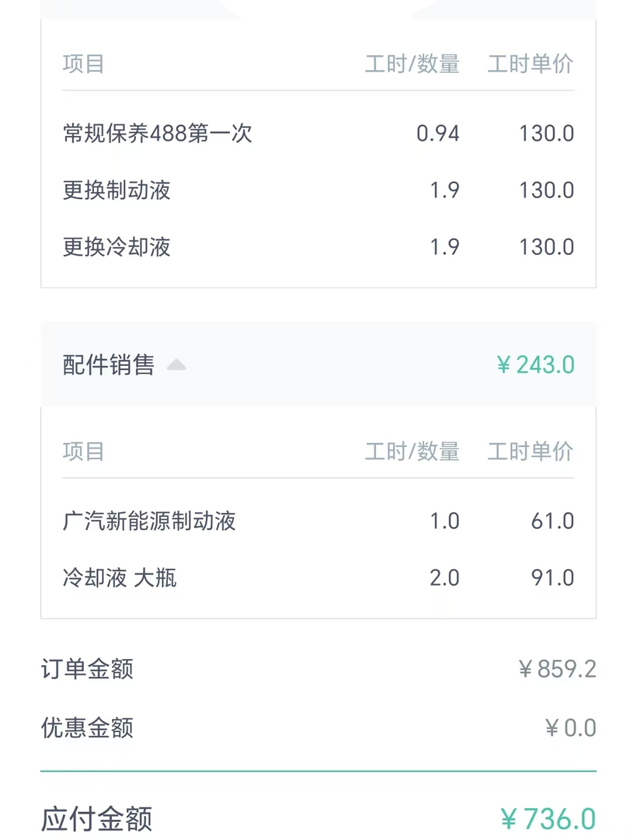Select the 更换制动液 labor item
Viewport: 637px width, 840px height.
click(x=117, y=190)
